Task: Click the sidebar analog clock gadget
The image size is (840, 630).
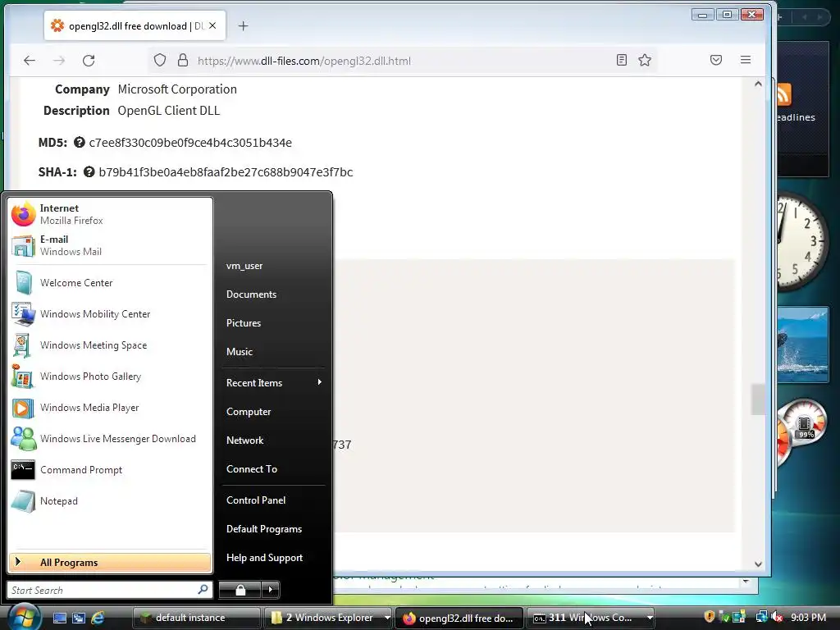Action: coord(801,240)
